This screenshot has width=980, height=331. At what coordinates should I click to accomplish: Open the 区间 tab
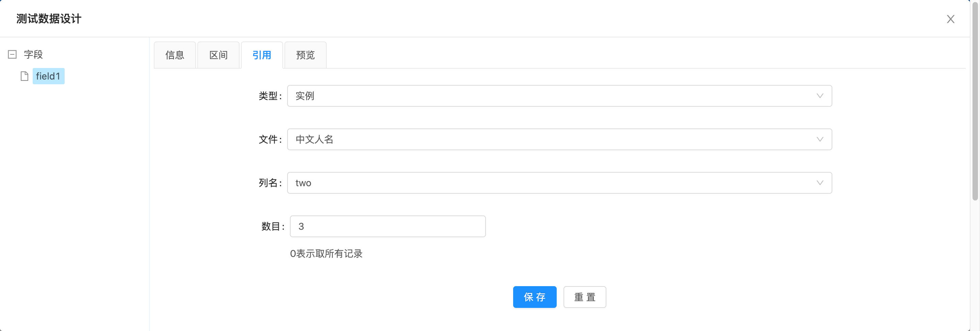pos(218,55)
